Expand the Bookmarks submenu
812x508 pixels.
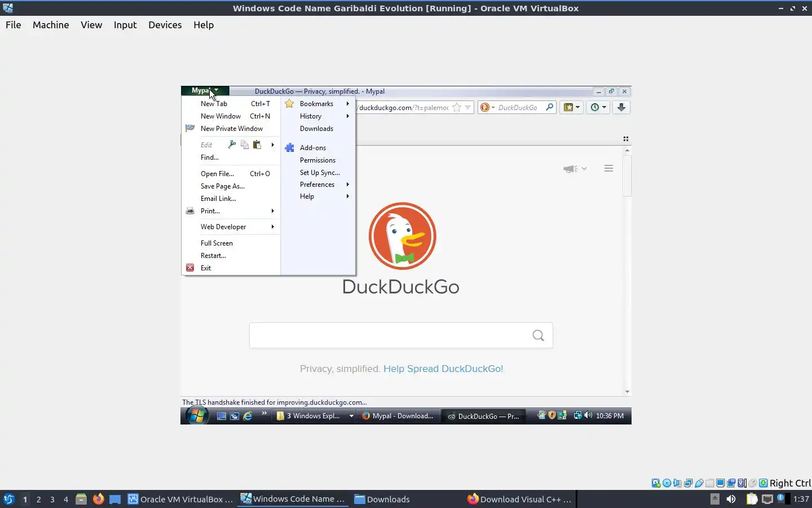(x=348, y=104)
